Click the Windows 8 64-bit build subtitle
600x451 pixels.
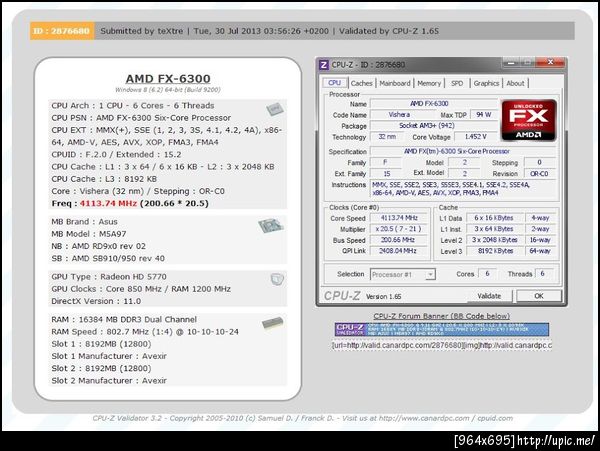[168, 90]
